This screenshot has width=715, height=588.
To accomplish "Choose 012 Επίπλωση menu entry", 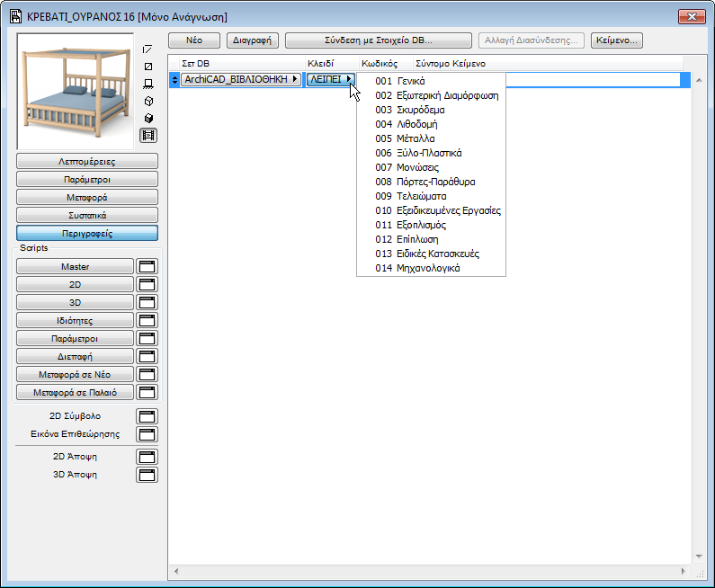I will 432,239.
